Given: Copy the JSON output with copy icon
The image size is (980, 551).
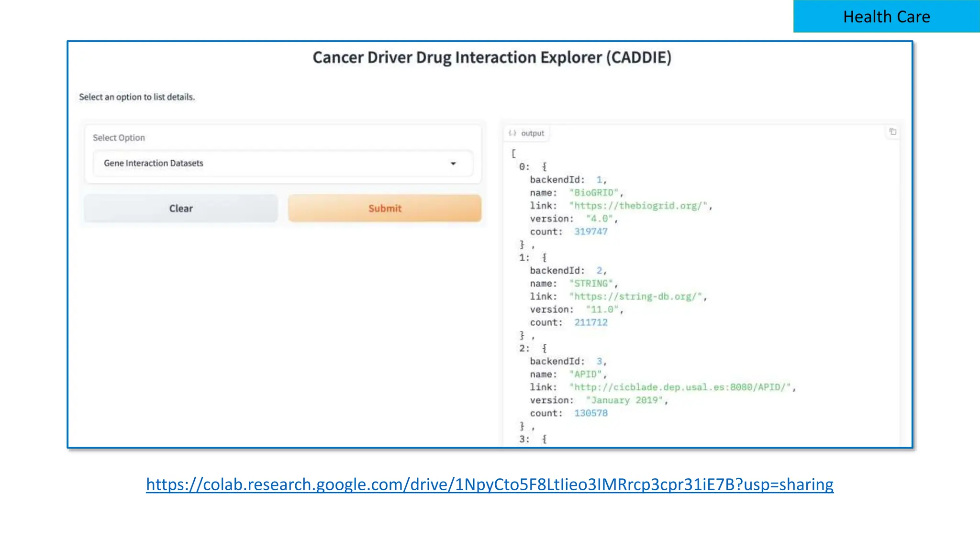Looking at the screenshot, I should [893, 132].
